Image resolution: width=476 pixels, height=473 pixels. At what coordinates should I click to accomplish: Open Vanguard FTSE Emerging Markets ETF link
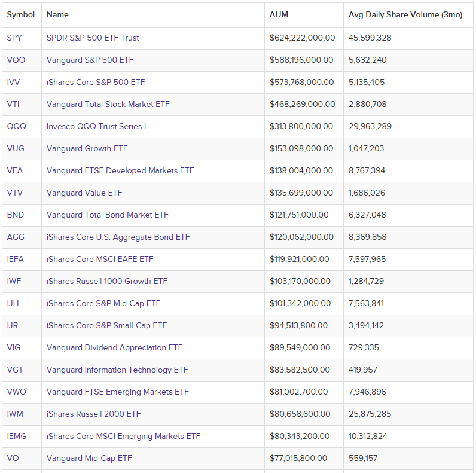tap(118, 392)
